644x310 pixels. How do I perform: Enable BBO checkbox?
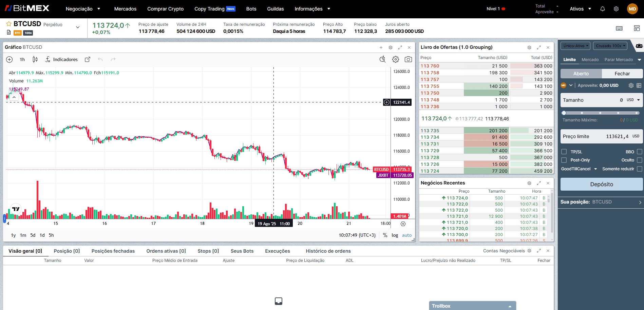[640, 152]
